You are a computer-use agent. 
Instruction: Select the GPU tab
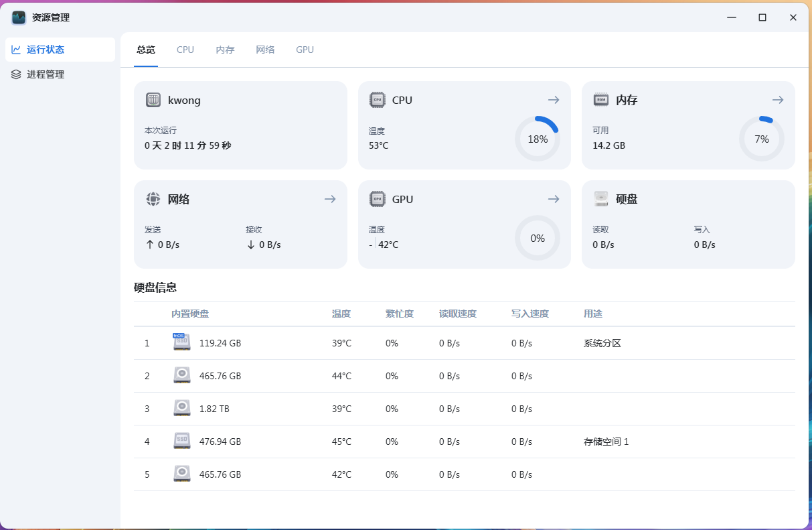point(305,50)
